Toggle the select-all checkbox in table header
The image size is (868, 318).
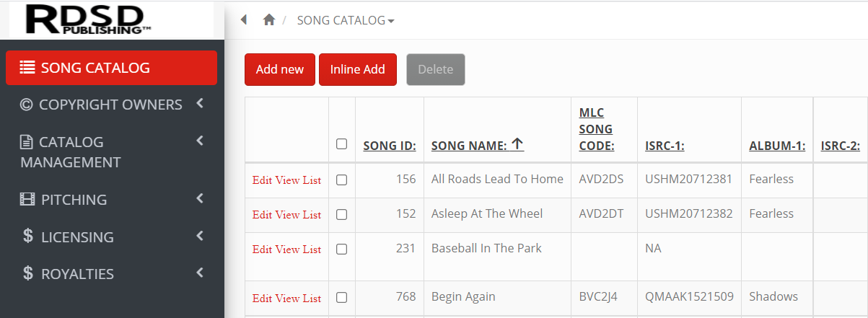pyautogui.click(x=342, y=144)
